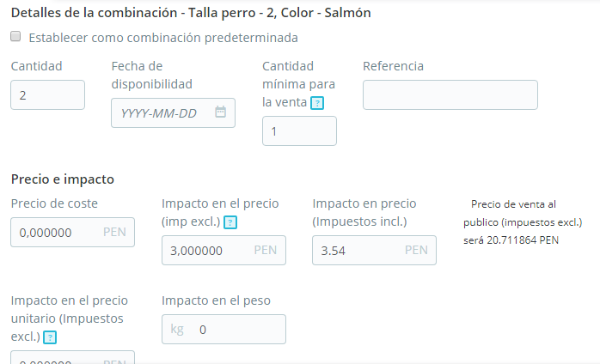The height and width of the screenshot is (364, 600).
Task: Click the 'Precio e impacto' section heading
Action: (63, 179)
